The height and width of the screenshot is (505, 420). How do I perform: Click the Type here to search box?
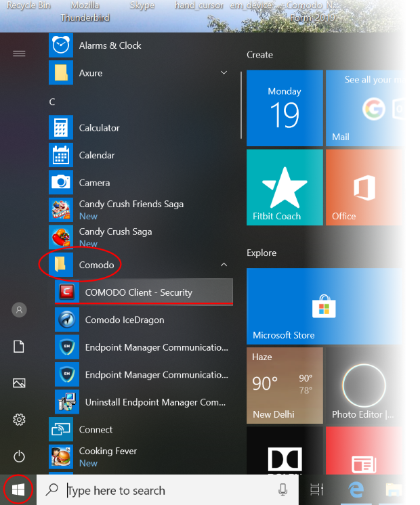(167, 490)
